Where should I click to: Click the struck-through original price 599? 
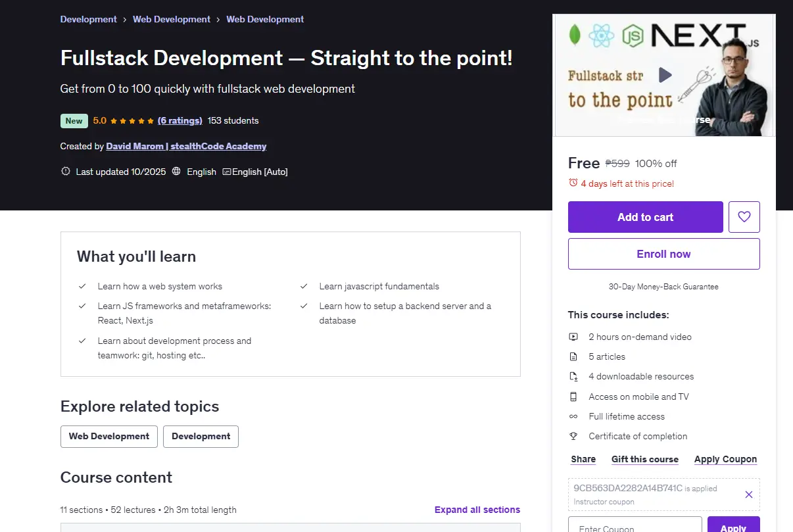coord(617,163)
